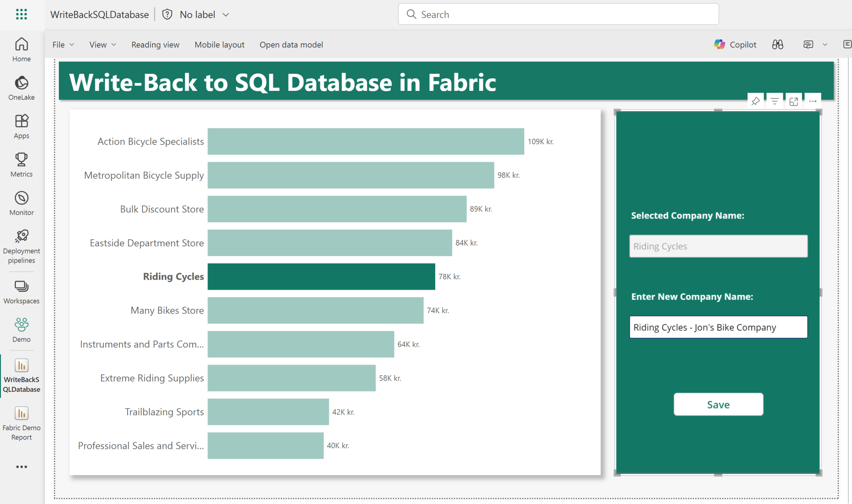Open the File menu

(63, 44)
